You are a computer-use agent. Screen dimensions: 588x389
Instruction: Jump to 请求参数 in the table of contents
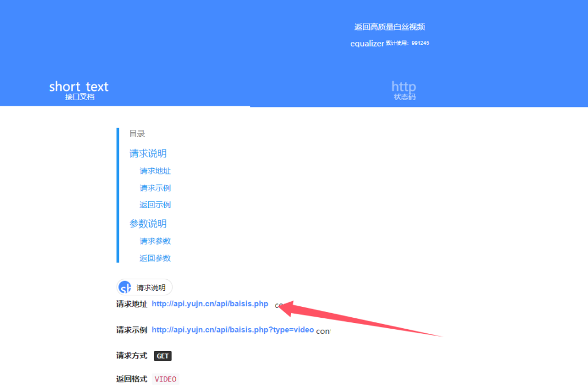(155, 241)
